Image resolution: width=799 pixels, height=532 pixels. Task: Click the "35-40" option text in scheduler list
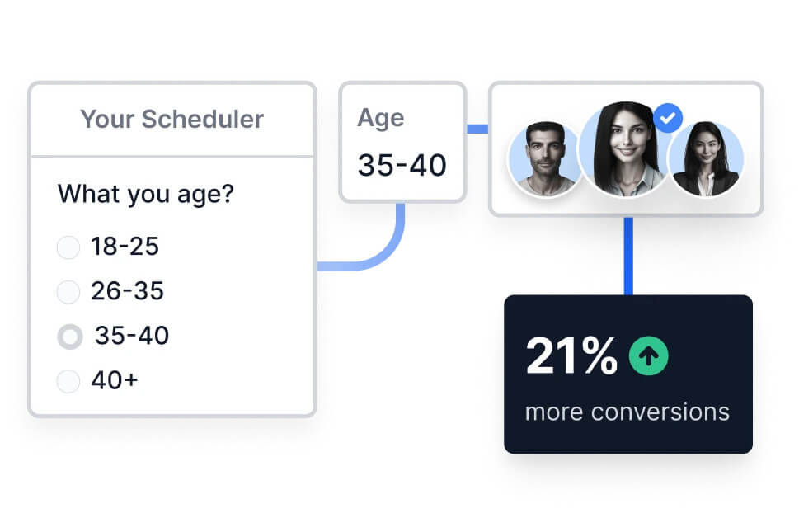tap(132, 336)
